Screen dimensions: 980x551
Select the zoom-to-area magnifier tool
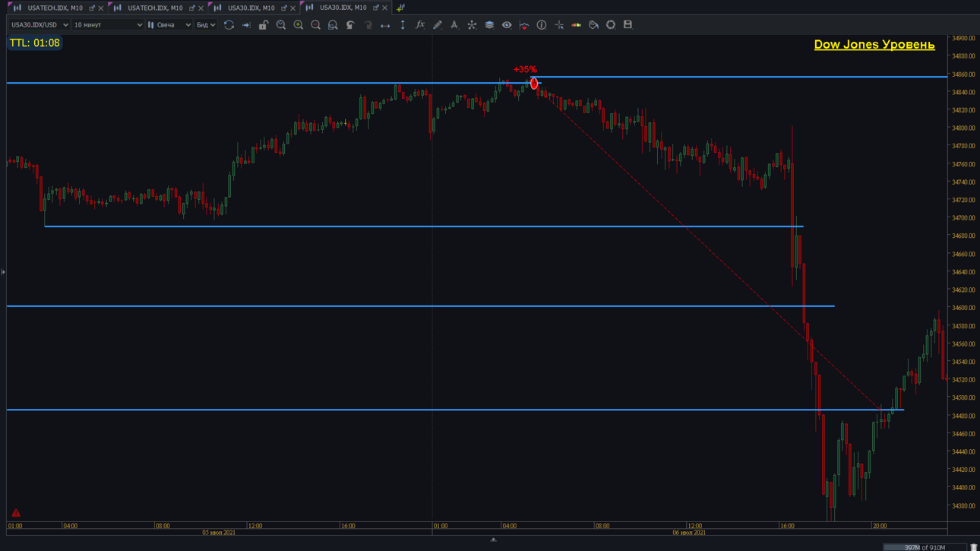(x=333, y=25)
